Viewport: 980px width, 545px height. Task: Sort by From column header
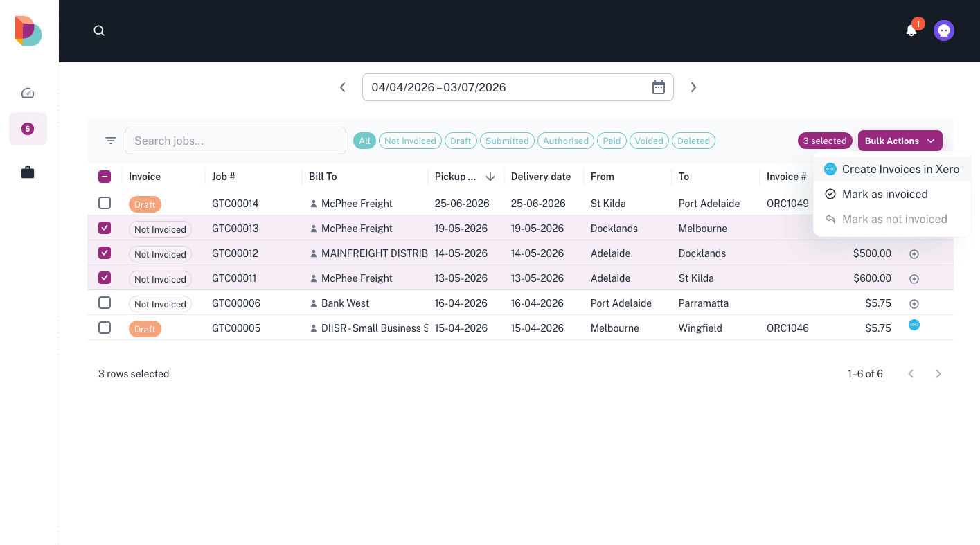tap(603, 177)
